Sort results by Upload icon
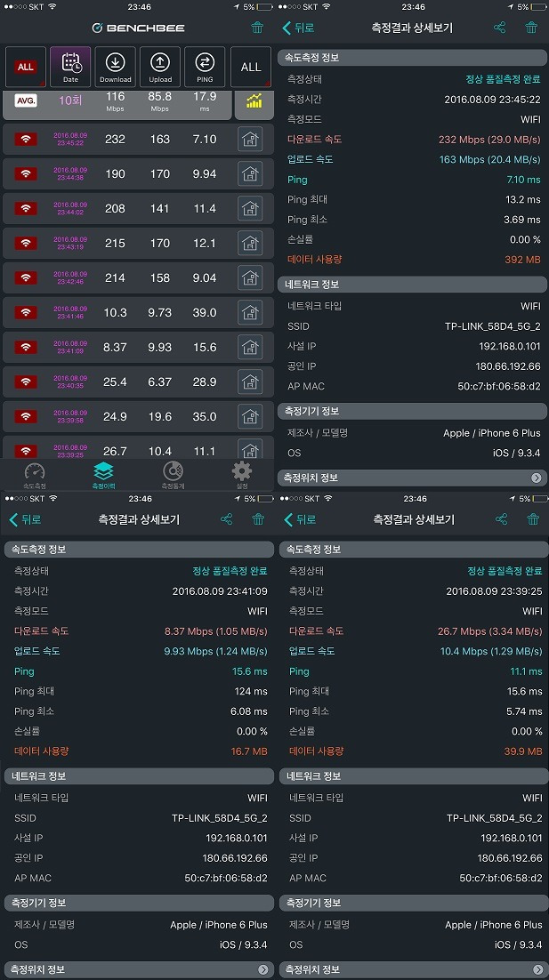Viewport: 549px width, 980px height. click(x=160, y=67)
